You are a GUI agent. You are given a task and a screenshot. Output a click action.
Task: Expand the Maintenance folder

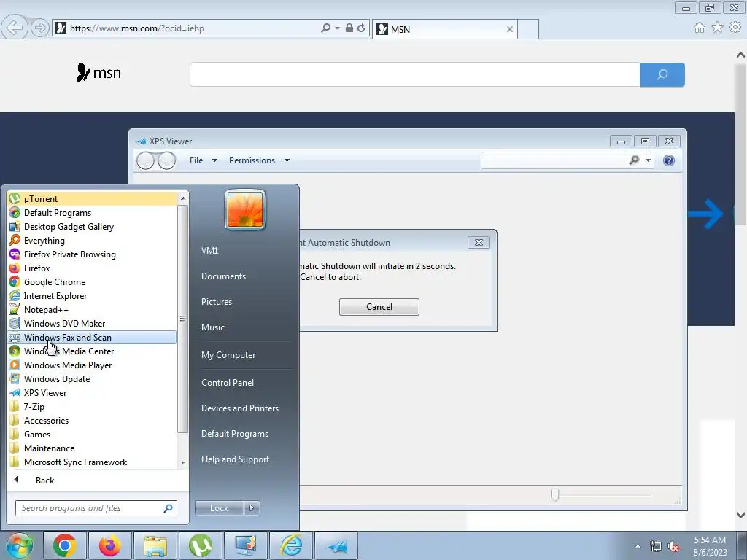click(92, 448)
